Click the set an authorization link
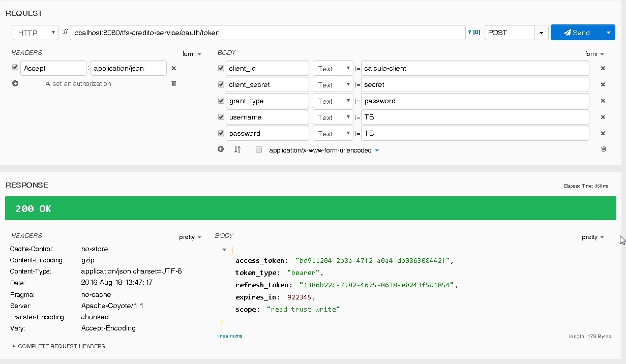This screenshot has width=626, height=364. click(79, 84)
